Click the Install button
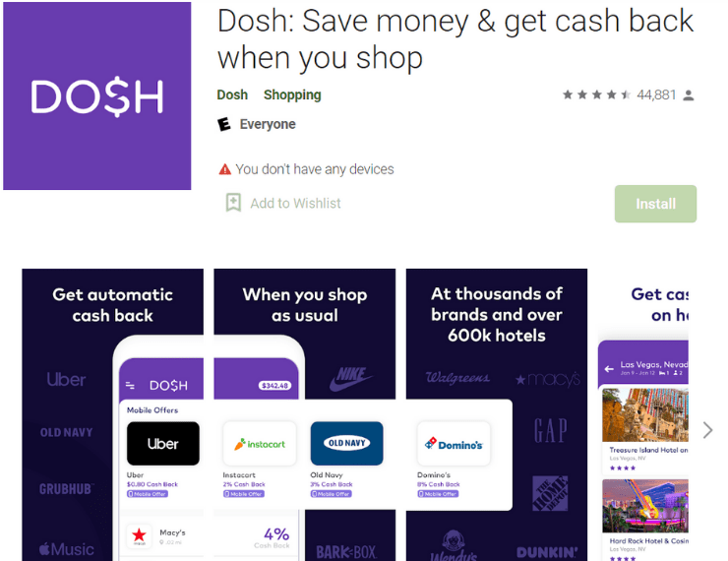This screenshot has height=561, width=728. (655, 204)
